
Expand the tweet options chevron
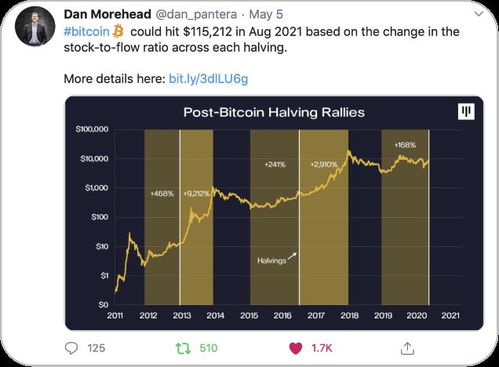479,14
